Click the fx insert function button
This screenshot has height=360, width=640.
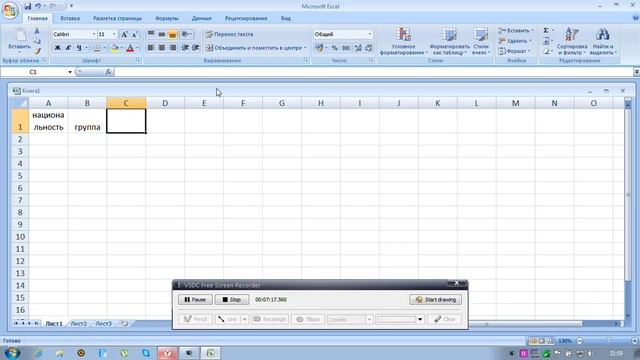tap(108, 72)
